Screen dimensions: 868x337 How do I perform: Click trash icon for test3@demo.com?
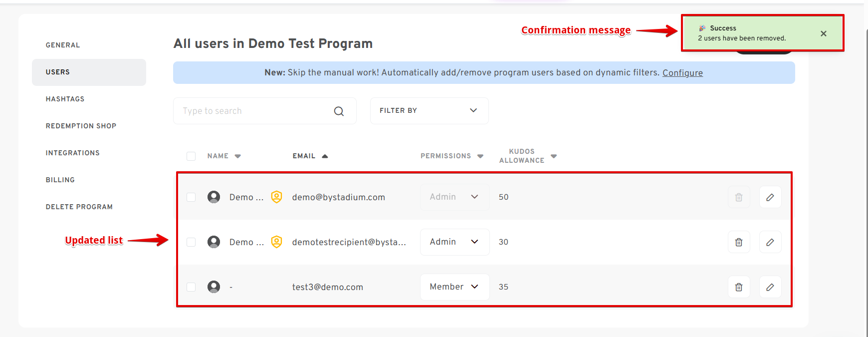pos(739,287)
